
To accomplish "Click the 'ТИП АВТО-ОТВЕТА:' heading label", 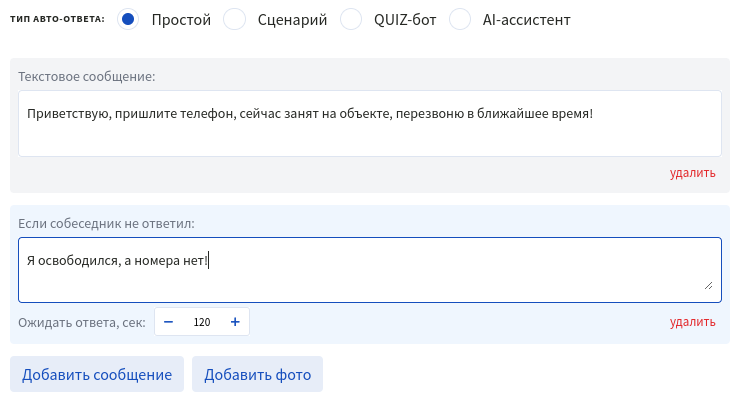I will 57,19.
